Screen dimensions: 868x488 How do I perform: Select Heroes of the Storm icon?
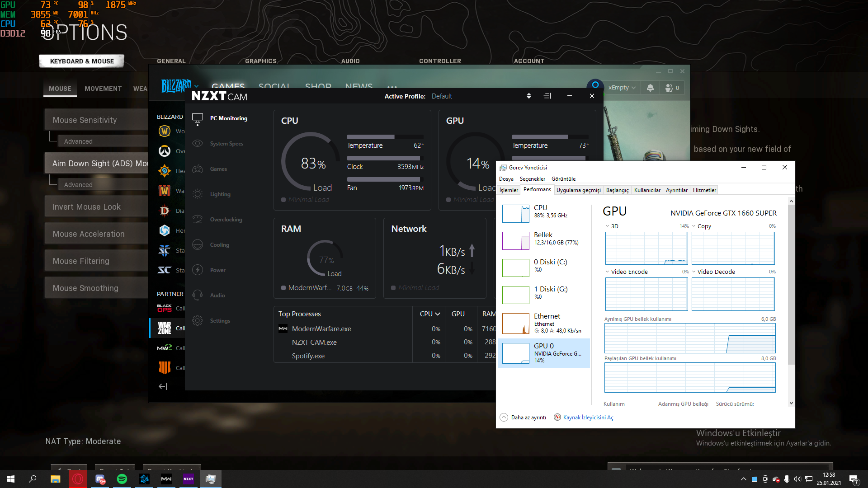click(165, 230)
